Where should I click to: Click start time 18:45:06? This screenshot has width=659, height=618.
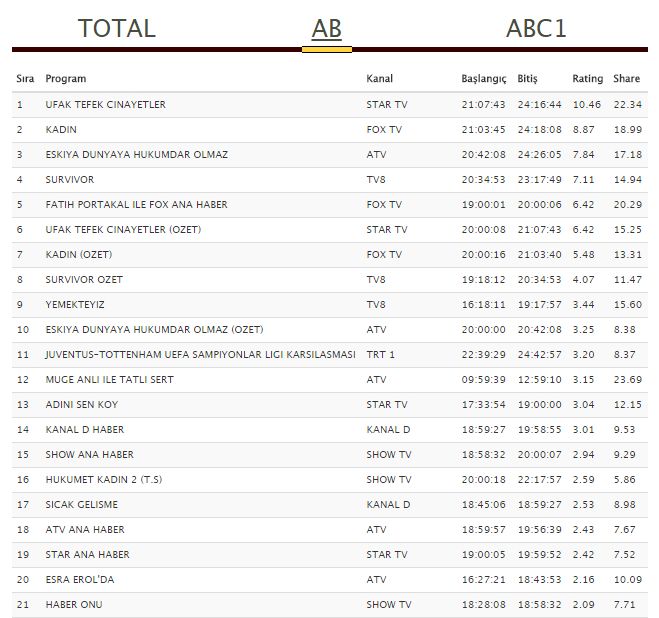click(x=484, y=505)
